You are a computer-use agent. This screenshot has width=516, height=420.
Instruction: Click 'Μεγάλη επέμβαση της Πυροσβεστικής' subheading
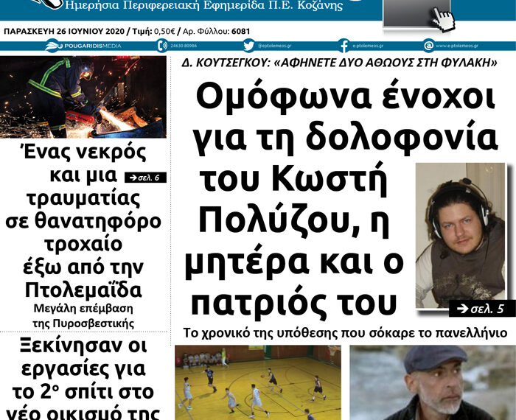coord(83,316)
